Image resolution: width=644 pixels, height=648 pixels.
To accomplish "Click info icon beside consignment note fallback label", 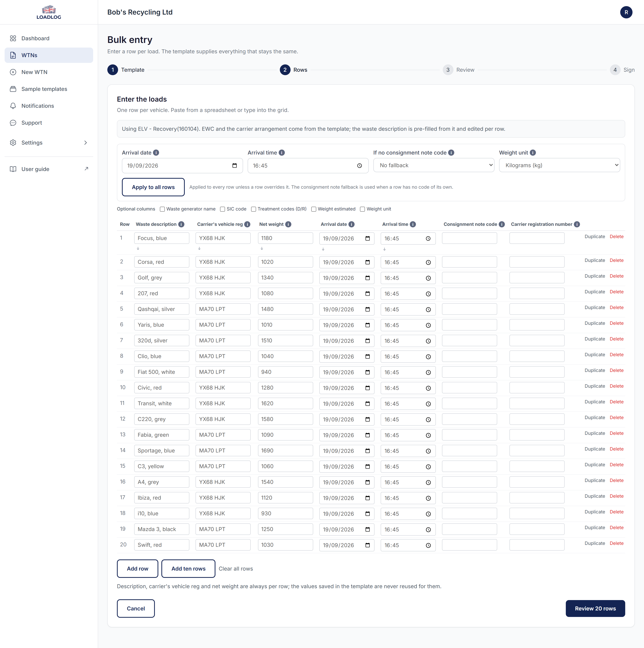I will coord(451,153).
